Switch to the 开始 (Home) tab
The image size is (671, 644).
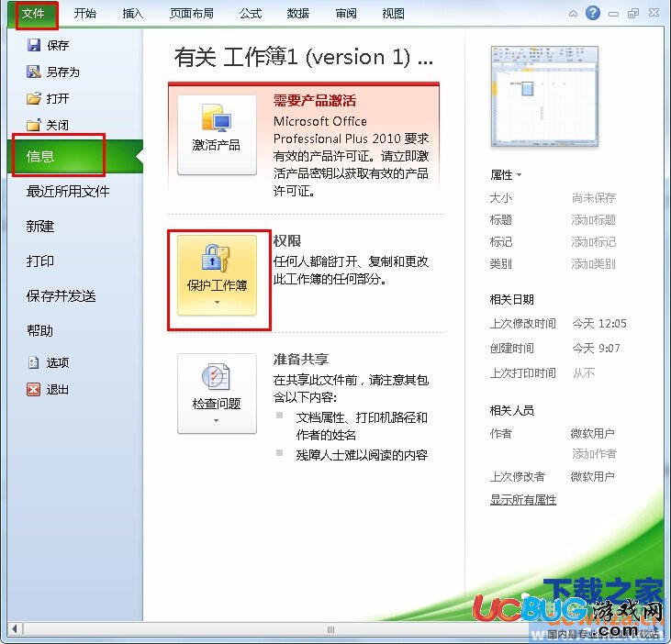tap(84, 14)
